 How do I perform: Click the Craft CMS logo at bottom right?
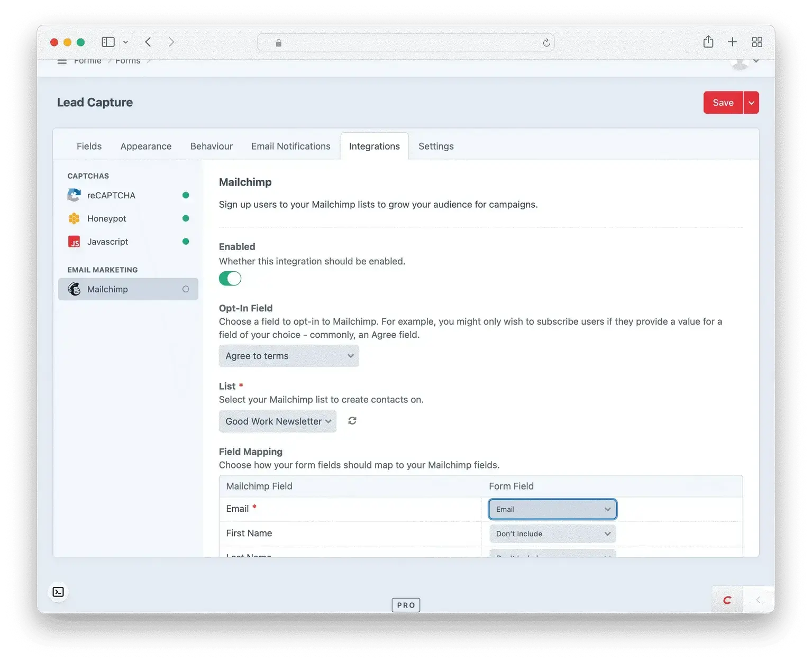[x=727, y=599]
